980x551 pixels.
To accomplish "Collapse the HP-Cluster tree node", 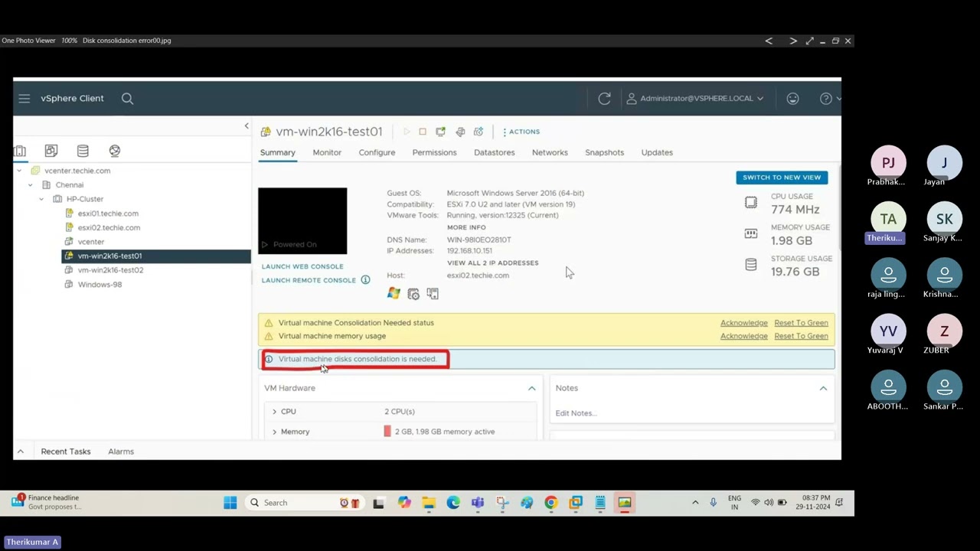I will click(41, 199).
